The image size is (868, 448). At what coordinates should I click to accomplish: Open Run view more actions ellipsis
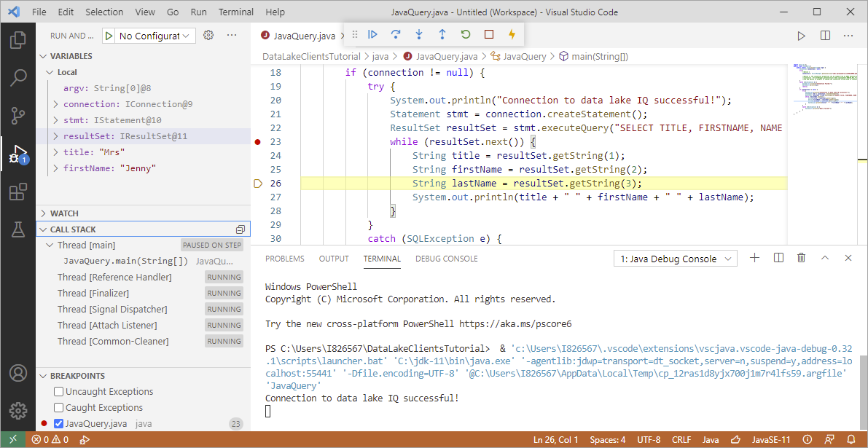(232, 36)
